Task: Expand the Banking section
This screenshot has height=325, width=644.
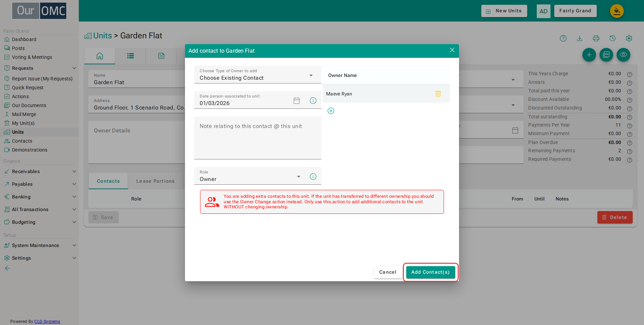Action: tap(39, 197)
